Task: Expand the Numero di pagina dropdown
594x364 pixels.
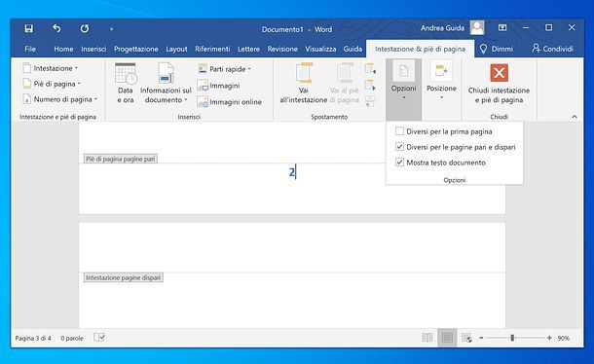Action: [60, 99]
